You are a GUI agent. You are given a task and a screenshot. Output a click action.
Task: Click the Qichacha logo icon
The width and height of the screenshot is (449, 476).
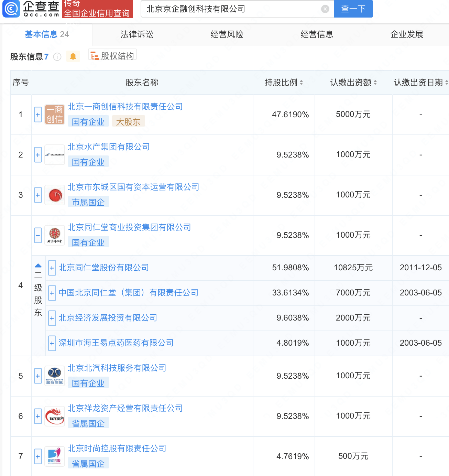tap(11, 9)
